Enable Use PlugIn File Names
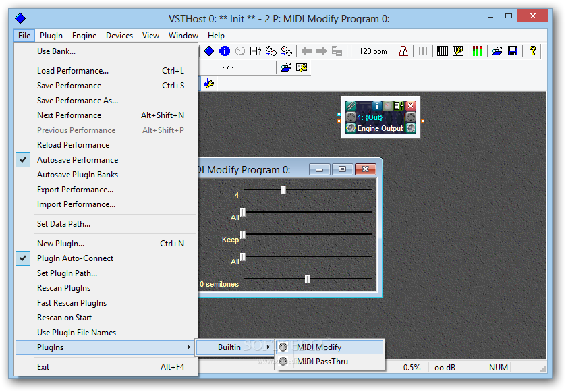Viewport: 566px width, 392px height. pyautogui.click(x=106, y=333)
